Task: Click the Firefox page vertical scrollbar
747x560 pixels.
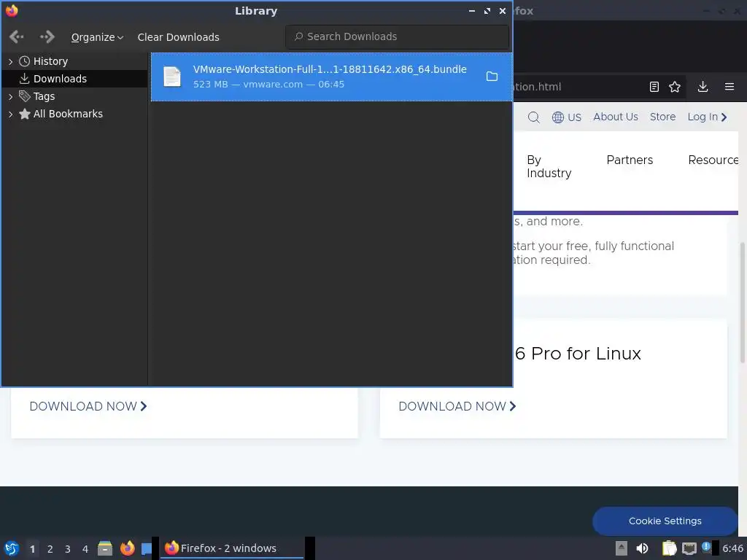Action: (742, 303)
